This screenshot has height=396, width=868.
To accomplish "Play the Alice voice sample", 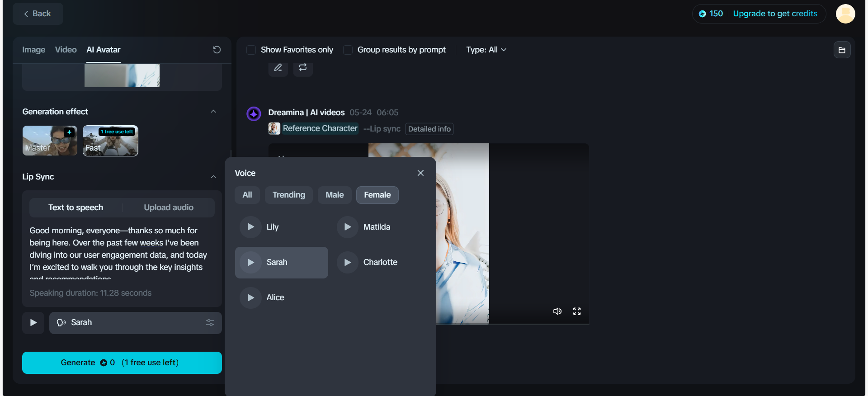I will click(x=250, y=298).
